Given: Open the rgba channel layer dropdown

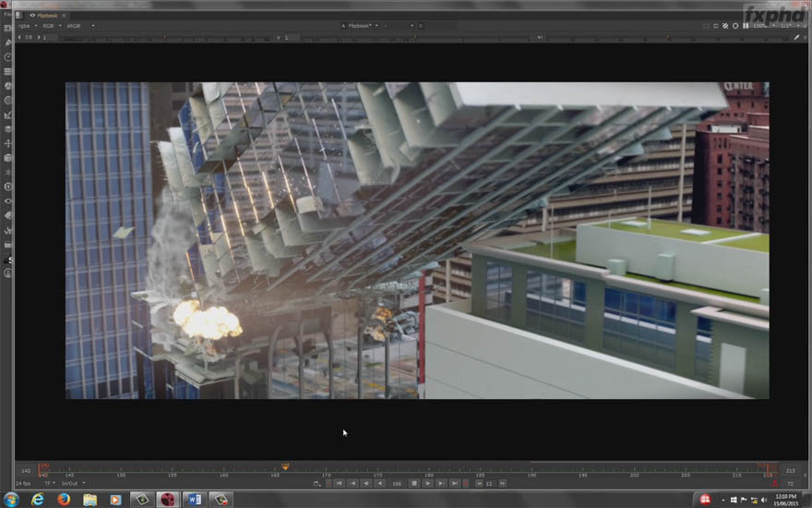Looking at the screenshot, I should (28, 26).
